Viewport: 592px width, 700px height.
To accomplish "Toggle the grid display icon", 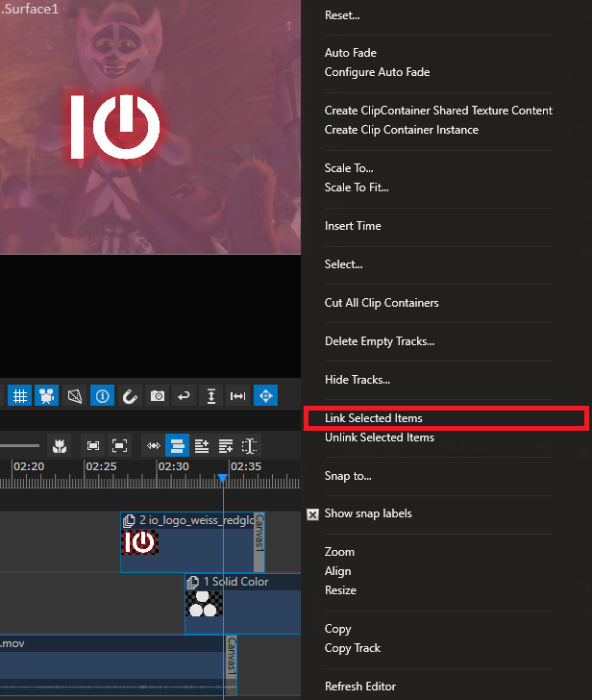I will (x=19, y=395).
